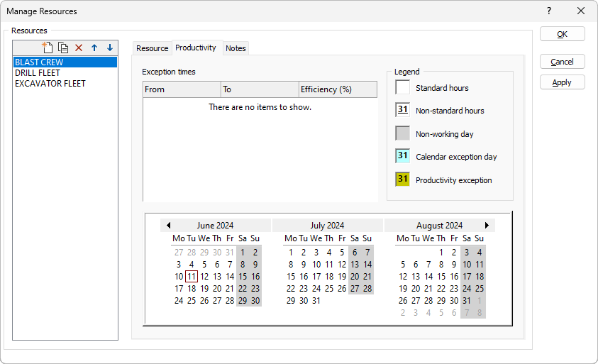Move resource down with down arrow

(110, 48)
